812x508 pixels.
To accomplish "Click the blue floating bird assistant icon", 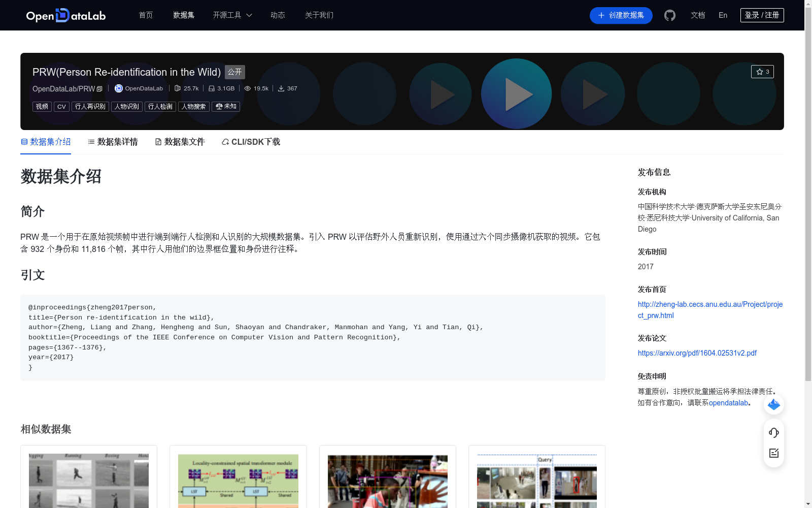I will tap(774, 404).
